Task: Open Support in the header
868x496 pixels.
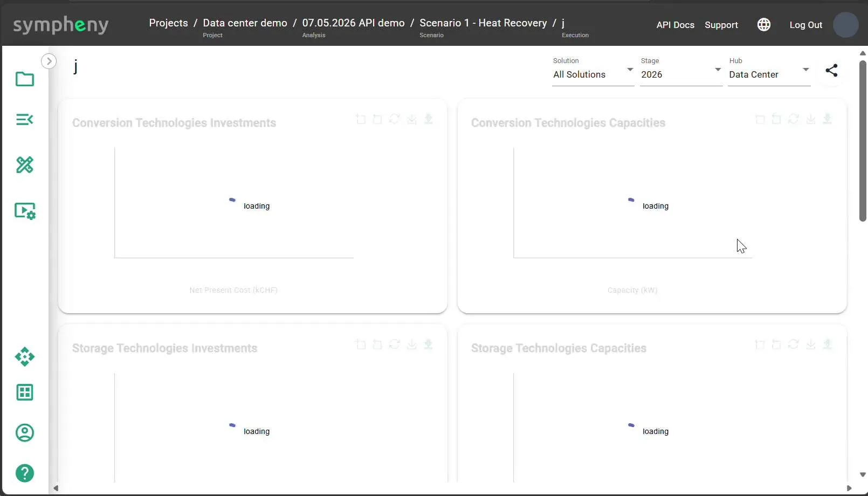Action: (x=721, y=25)
